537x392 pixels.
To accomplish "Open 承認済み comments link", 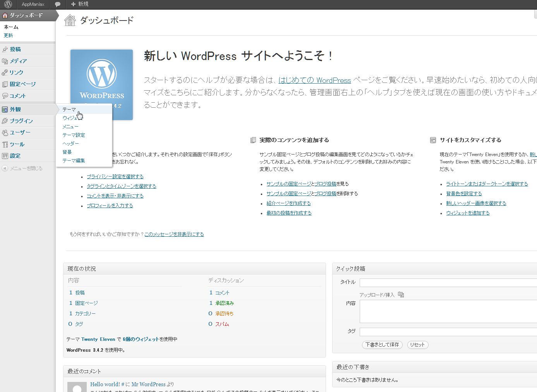I will click(x=225, y=303).
